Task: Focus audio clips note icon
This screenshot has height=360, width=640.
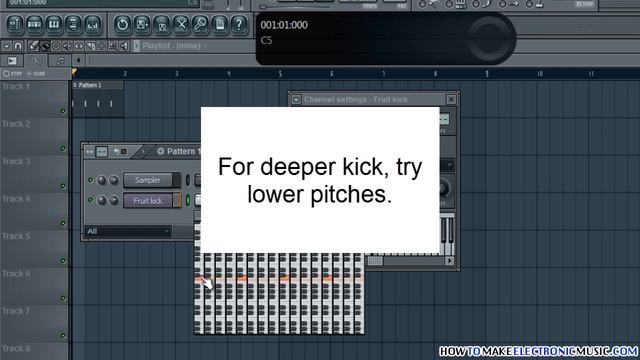Action: (60, 61)
